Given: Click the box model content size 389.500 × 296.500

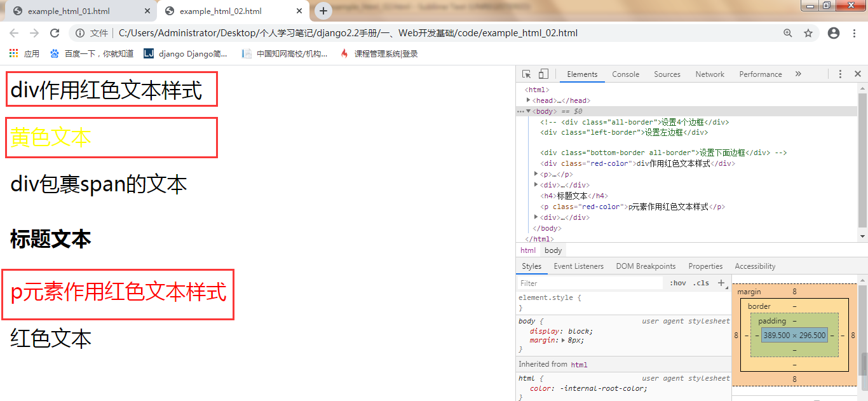Looking at the screenshot, I should [794, 335].
